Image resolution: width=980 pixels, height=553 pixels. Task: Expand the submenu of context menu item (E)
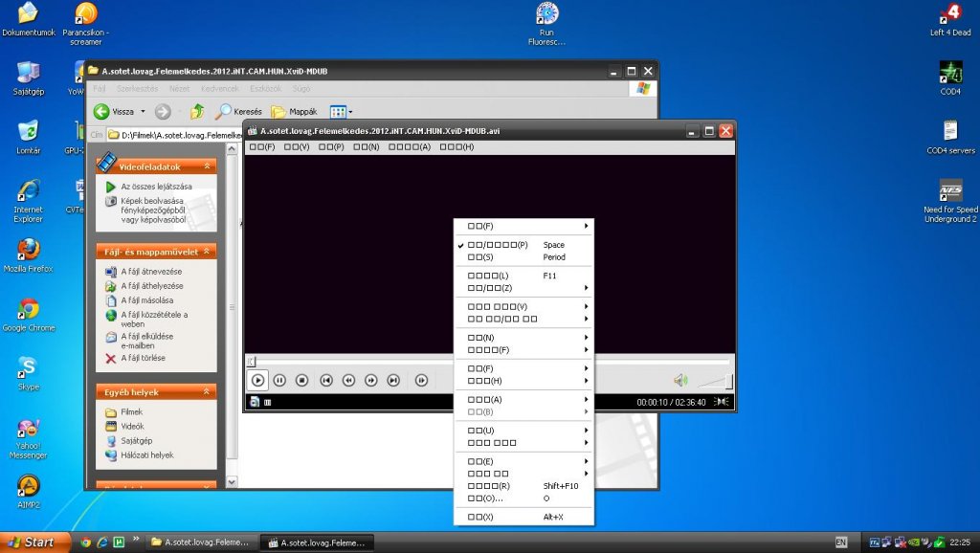coord(587,461)
